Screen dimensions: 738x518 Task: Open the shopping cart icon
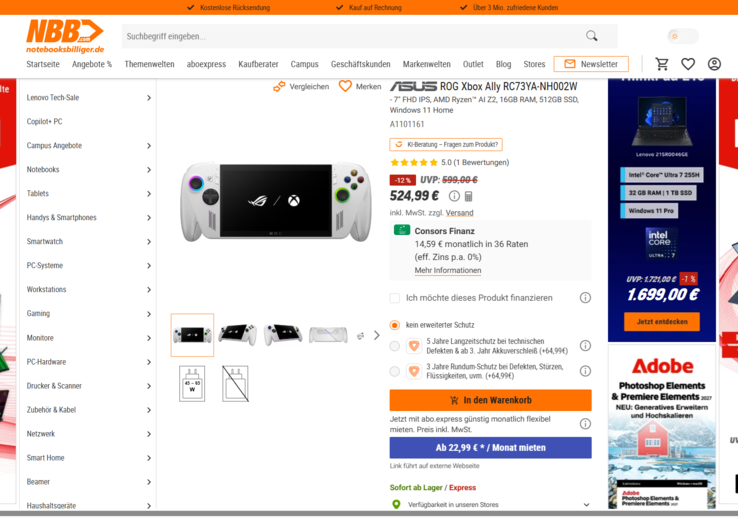click(662, 64)
